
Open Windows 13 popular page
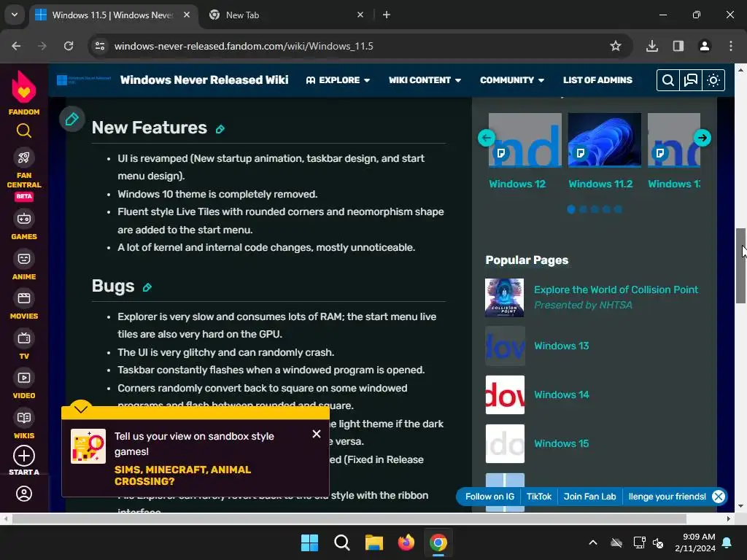click(561, 346)
